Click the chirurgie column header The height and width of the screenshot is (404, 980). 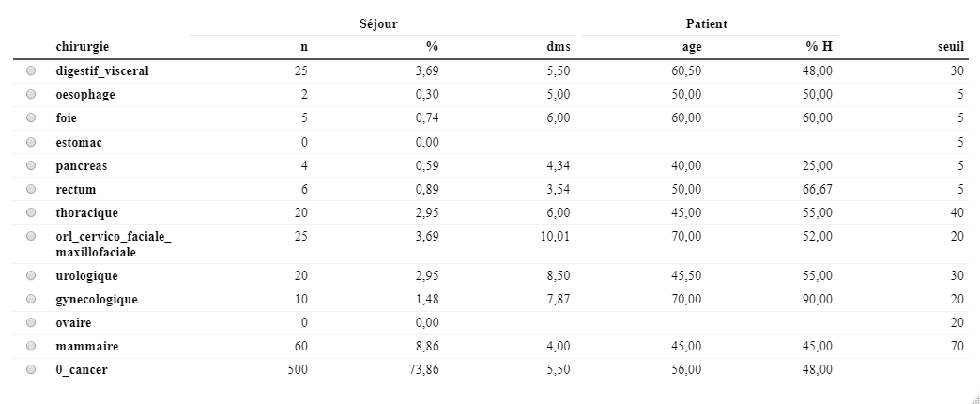(82, 46)
